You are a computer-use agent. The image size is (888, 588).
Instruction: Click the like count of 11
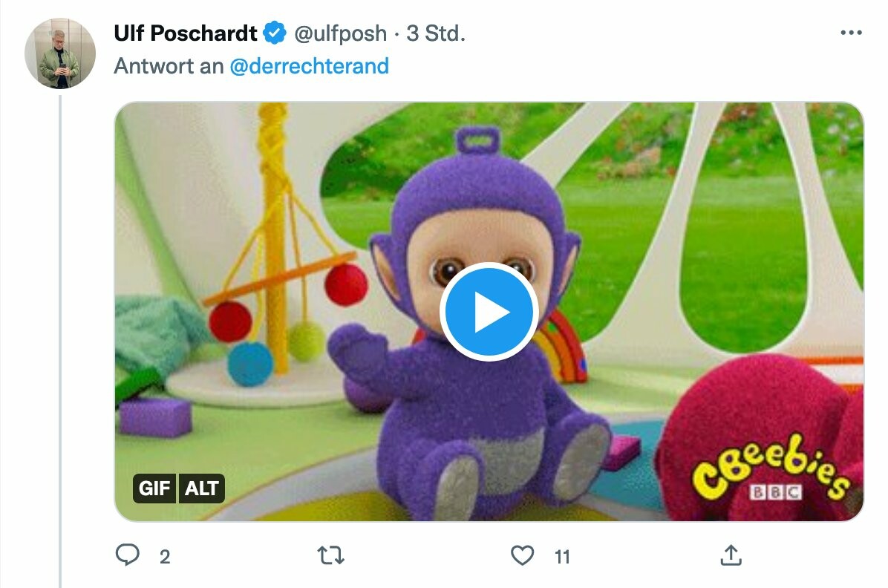coord(562,556)
